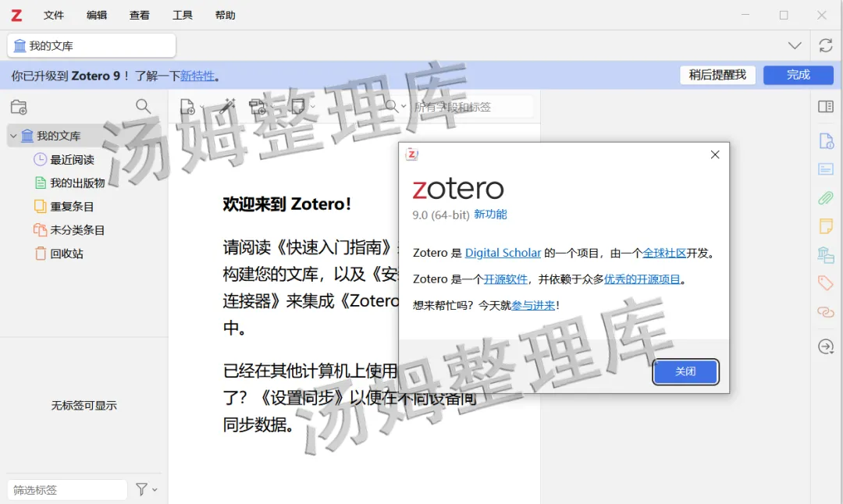843x504 pixels.
Task: Click the attachments paperclip side icon
Action: (x=826, y=197)
